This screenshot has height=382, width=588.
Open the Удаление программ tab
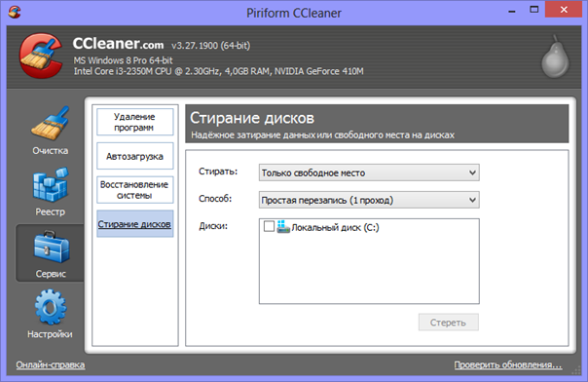pyautogui.click(x=135, y=122)
